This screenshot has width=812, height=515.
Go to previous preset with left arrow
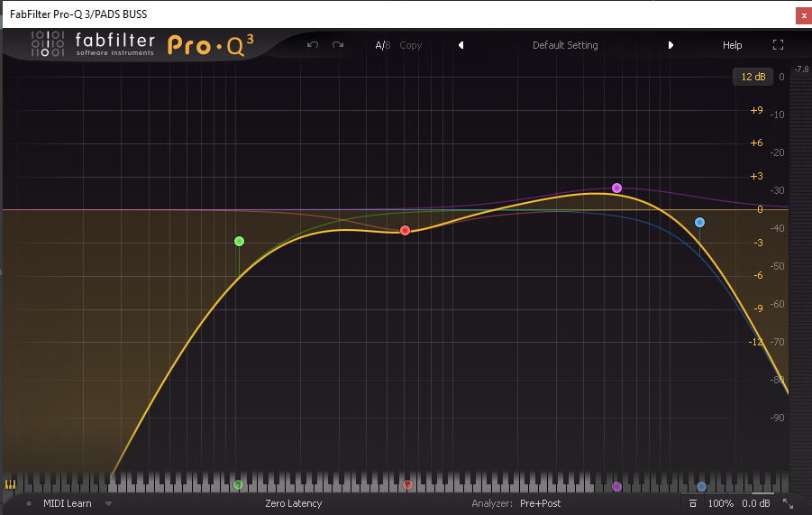[461, 45]
